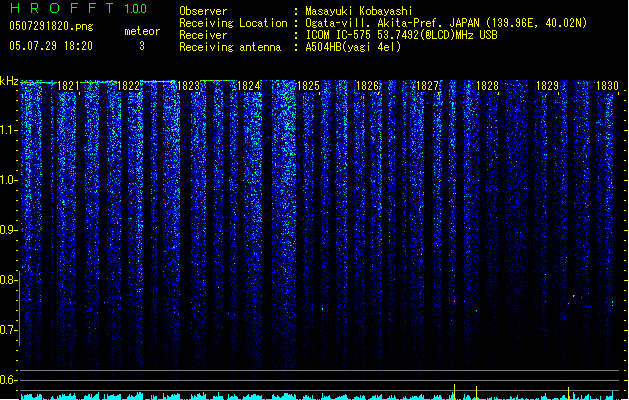The image size is (629, 400).
Task: Select receiver ICOM IC-575 frequency text
Action: (x=401, y=35)
